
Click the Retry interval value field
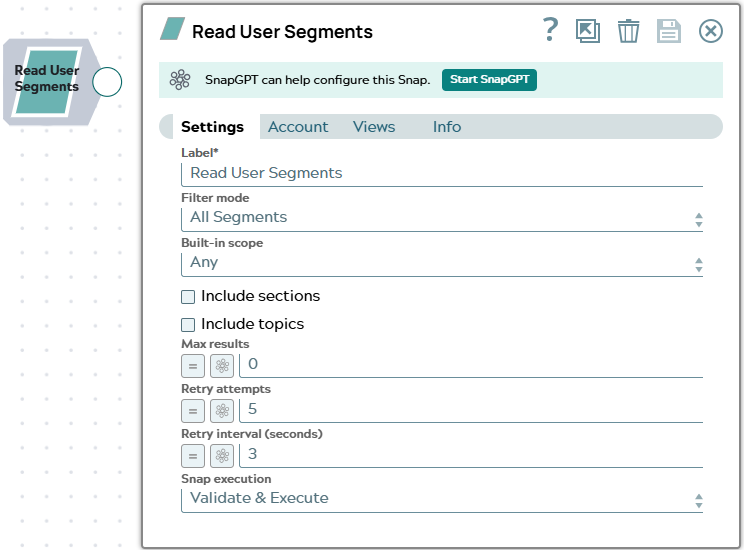471,455
